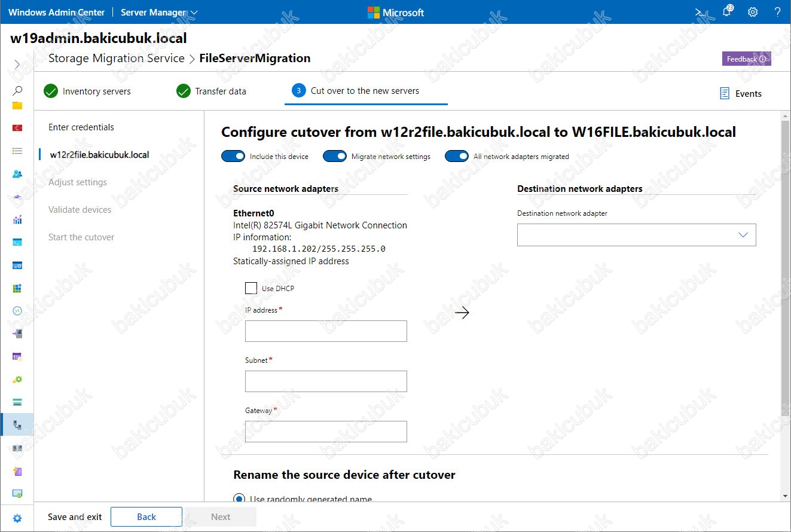Open the Firewall tool red brick icon

coord(17,128)
